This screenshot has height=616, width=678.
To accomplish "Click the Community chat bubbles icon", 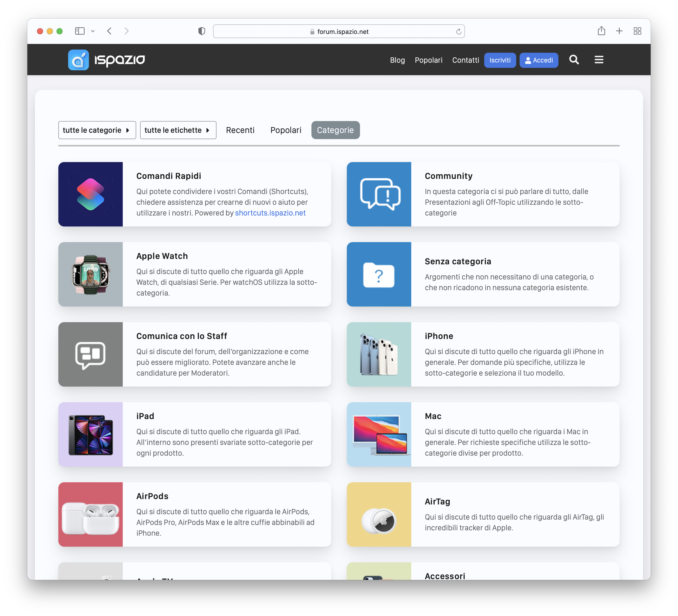I will coord(379,194).
